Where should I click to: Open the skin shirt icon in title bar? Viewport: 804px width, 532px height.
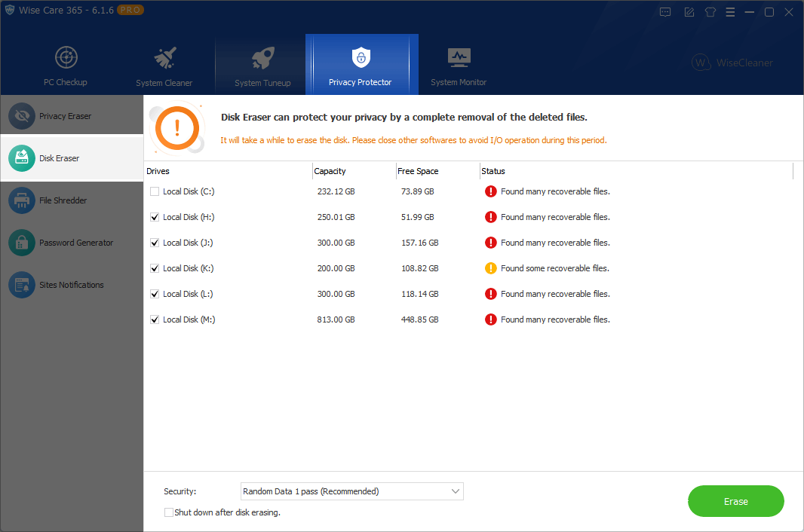coord(710,12)
